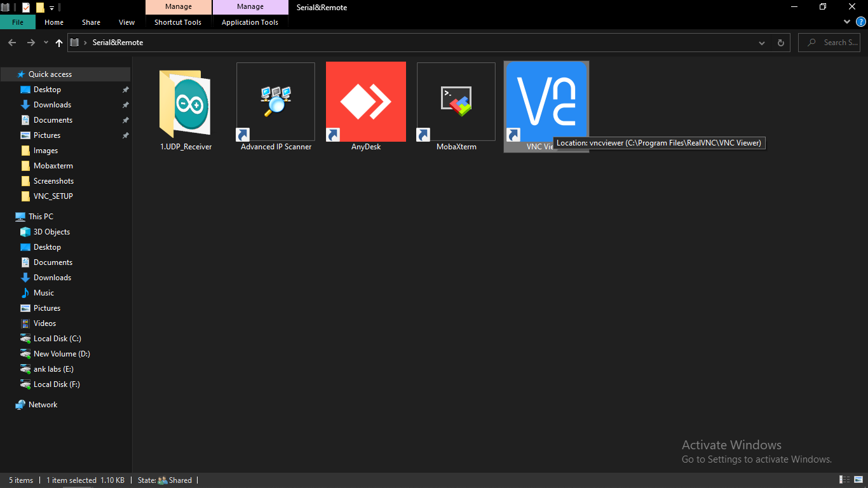Click 1 item selected 1.10 KB text

pyautogui.click(x=85, y=480)
